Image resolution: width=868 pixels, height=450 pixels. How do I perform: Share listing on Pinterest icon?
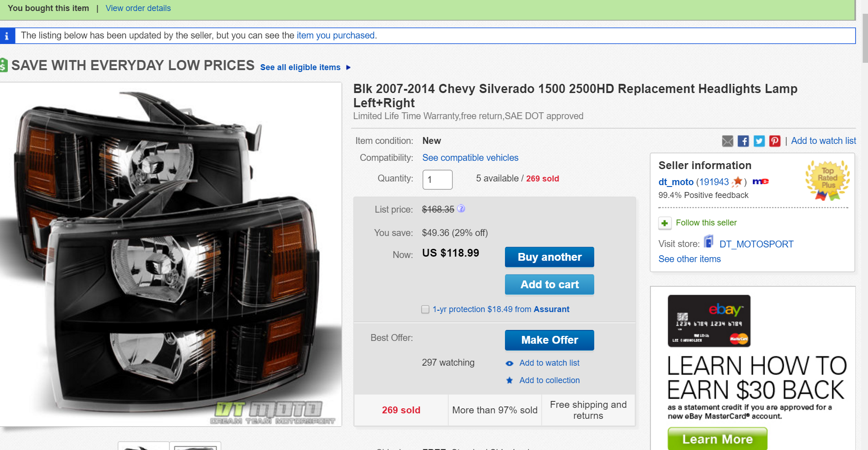[775, 141]
